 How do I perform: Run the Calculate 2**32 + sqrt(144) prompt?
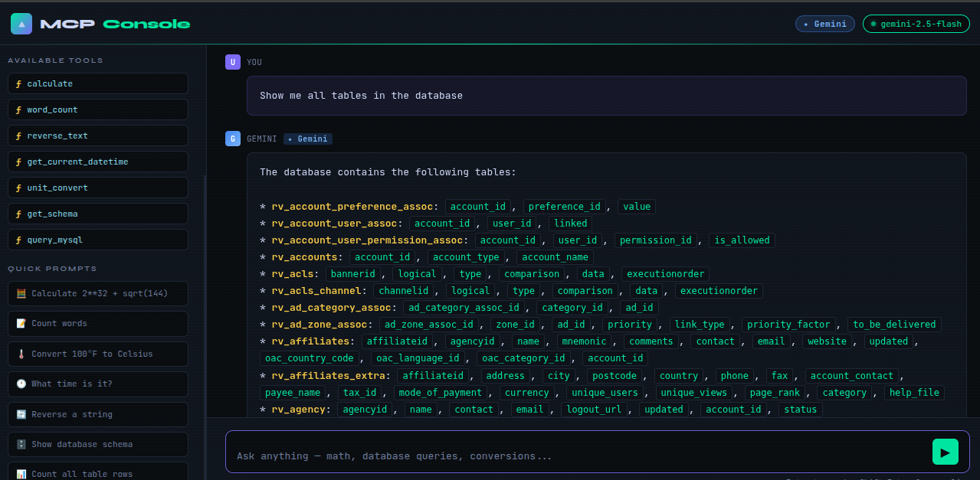98,293
